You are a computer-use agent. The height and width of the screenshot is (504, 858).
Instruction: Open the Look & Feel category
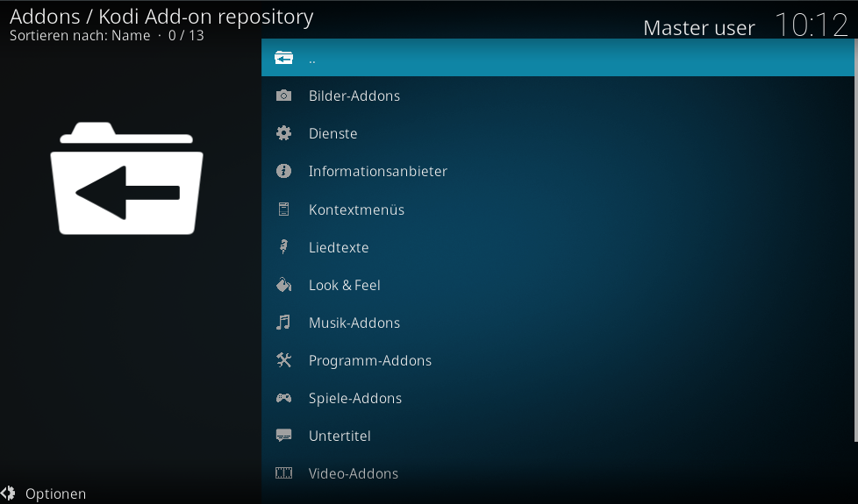click(x=558, y=284)
